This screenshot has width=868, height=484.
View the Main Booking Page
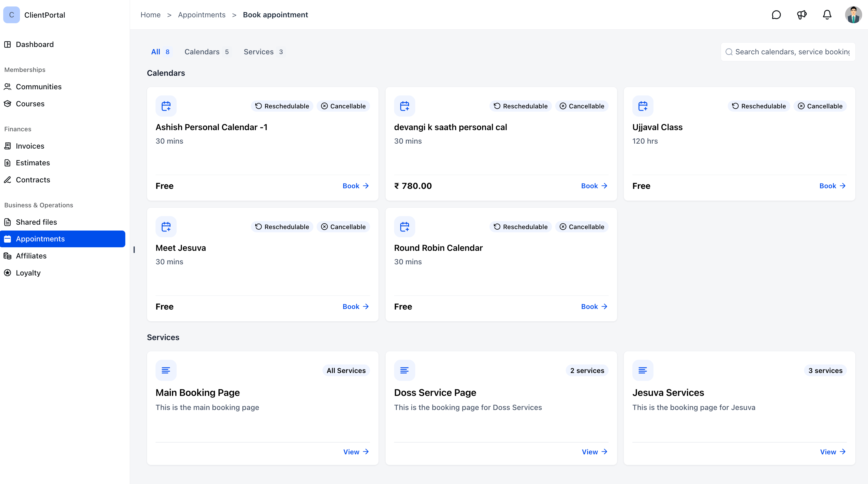pos(356,452)
